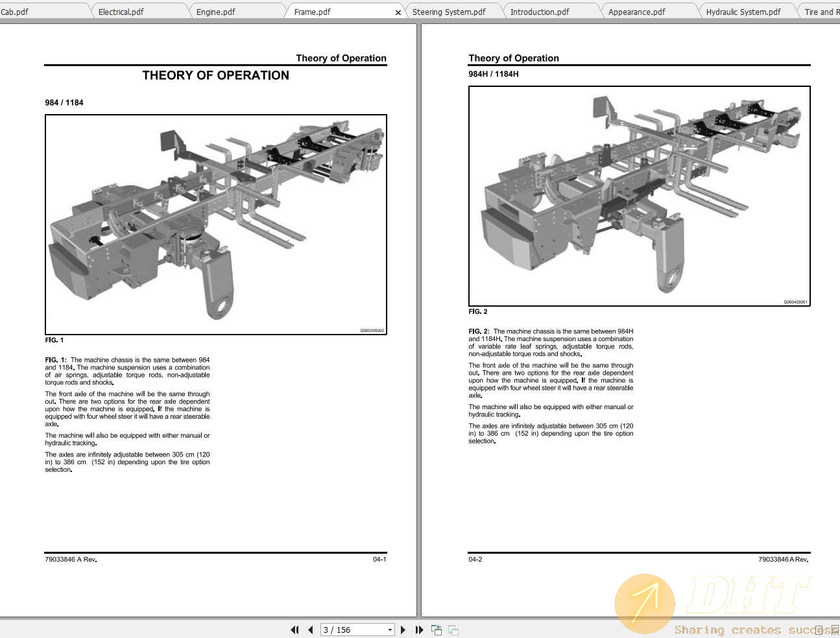Open the partially visible Tire and R... tab
This screenshot has height=638, width=840.
pos(821,12)
